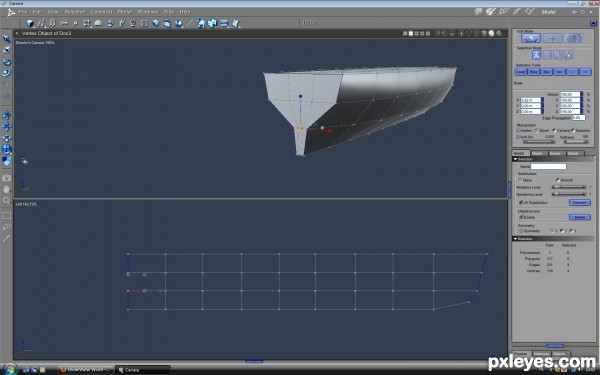Activate the second Selection Mode icon

547,55
